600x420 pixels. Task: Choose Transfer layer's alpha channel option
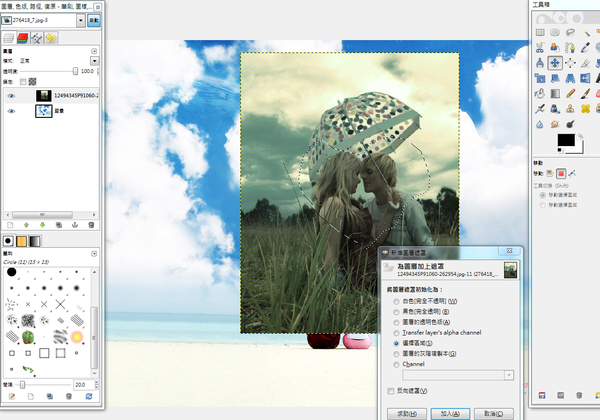[x=396, y=333]
